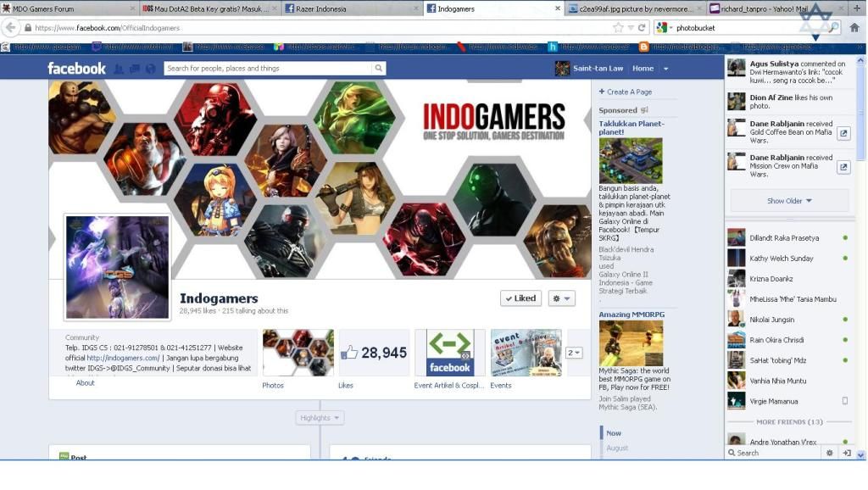Expand more page apps with the 2 dropdown
The image size is (868, 490).
point(574,353)
